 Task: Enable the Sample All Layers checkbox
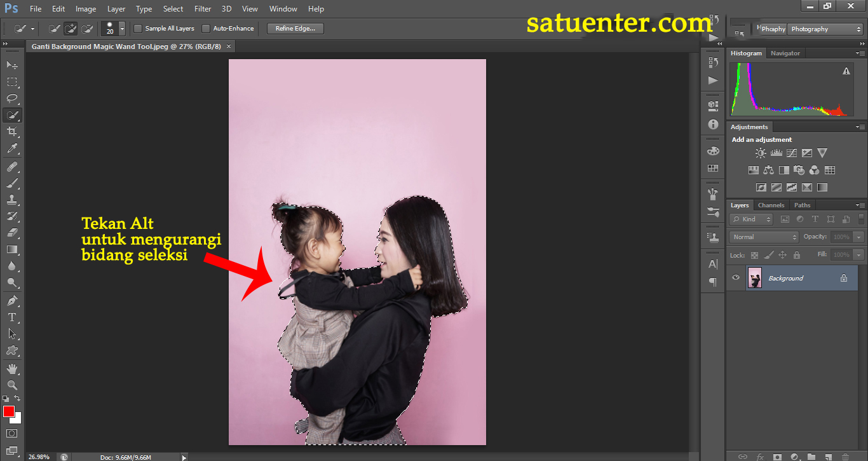tap(138, 29)
